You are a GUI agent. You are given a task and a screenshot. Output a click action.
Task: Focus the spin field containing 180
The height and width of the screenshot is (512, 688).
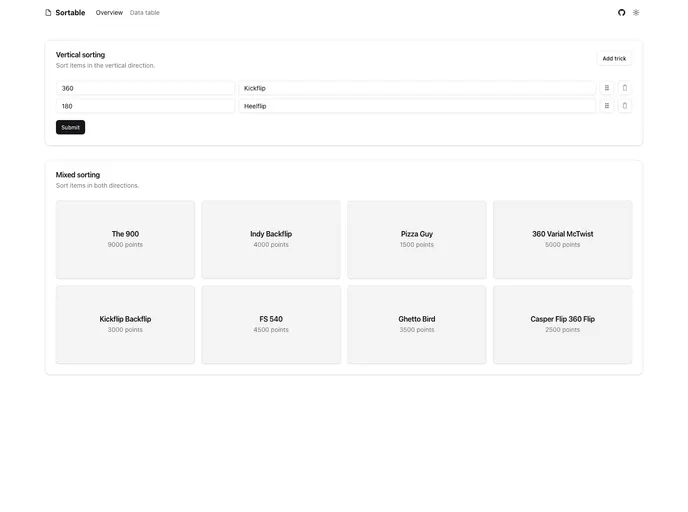(145, 106)
